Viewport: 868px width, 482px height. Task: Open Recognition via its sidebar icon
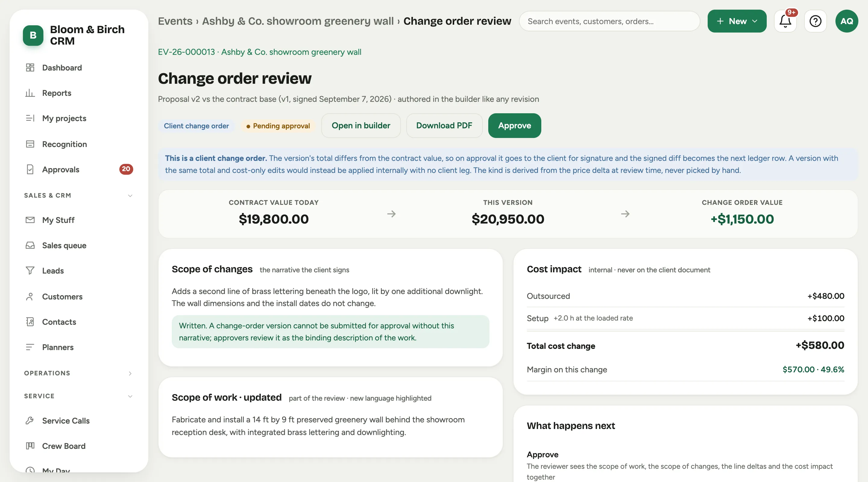30,144
